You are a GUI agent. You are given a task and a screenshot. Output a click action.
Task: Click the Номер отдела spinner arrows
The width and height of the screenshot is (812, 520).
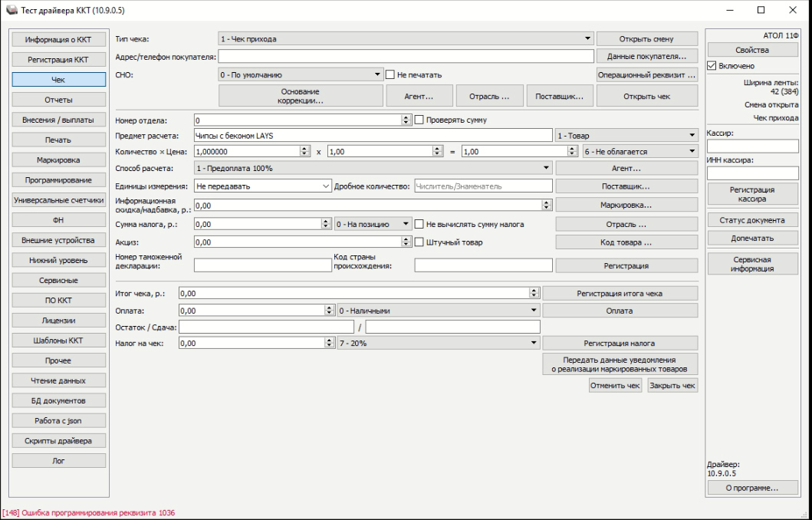[406, 120]
